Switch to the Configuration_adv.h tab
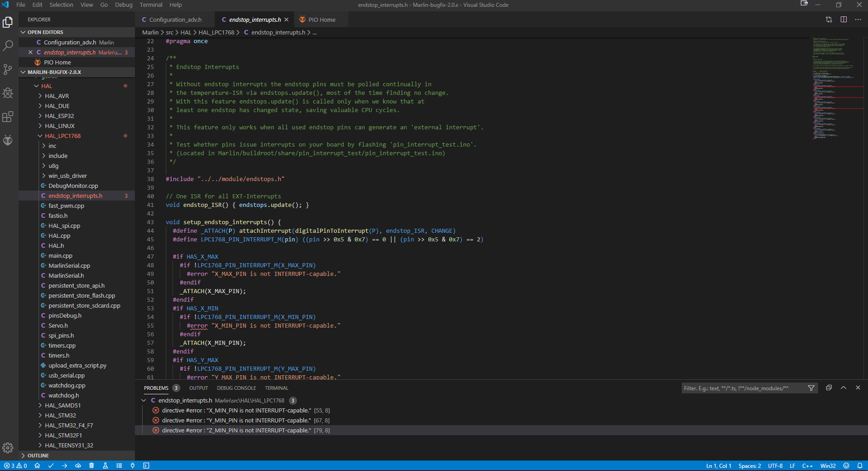Screen dimensions: 868x471 tap(175, 20)
